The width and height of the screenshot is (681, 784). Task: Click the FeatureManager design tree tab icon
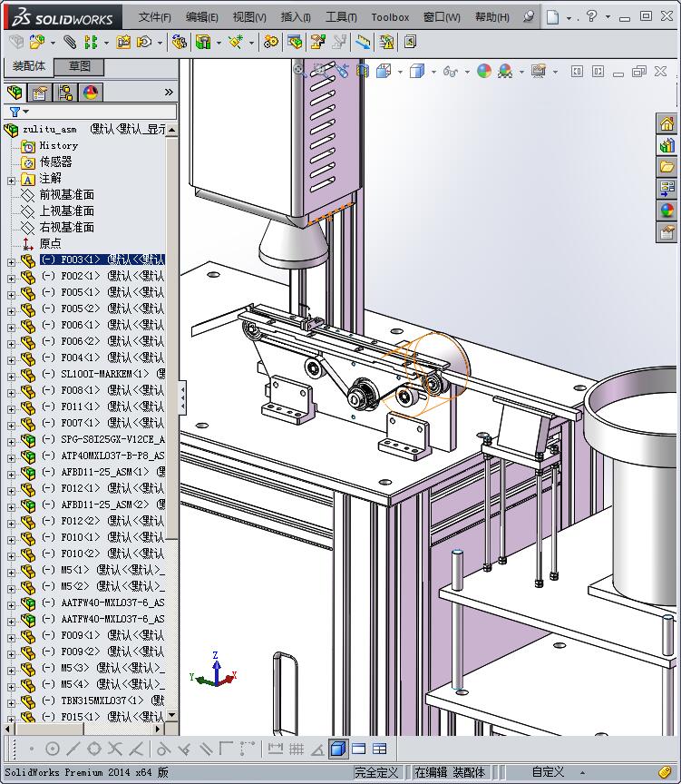pyautogui.click(x=15, y=93)
